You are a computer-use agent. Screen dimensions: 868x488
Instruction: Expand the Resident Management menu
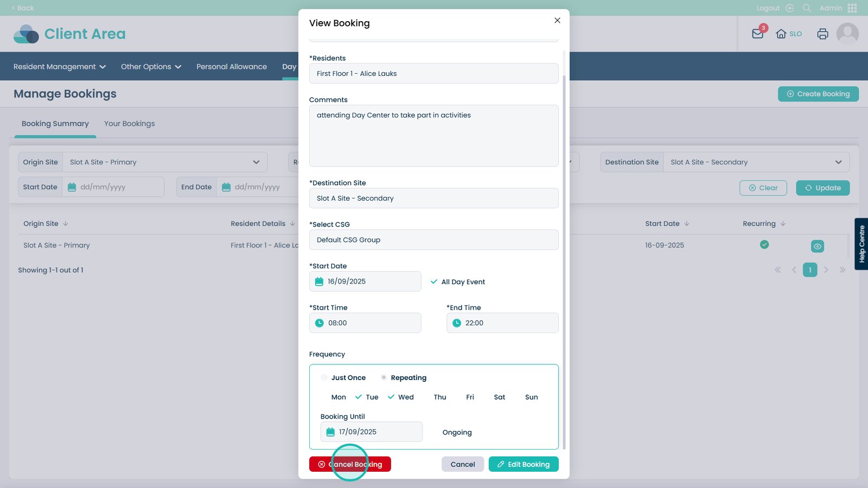click(x=60, y=67)
